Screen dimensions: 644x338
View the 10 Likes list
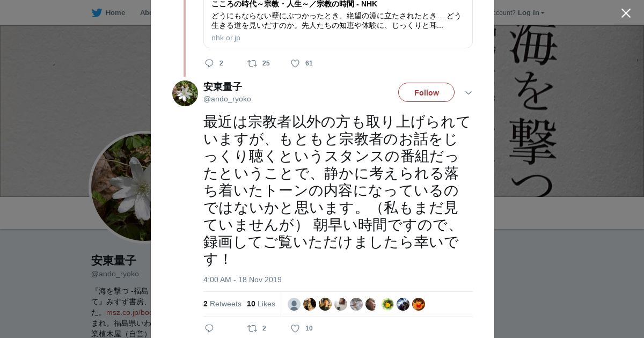(261, 304)
